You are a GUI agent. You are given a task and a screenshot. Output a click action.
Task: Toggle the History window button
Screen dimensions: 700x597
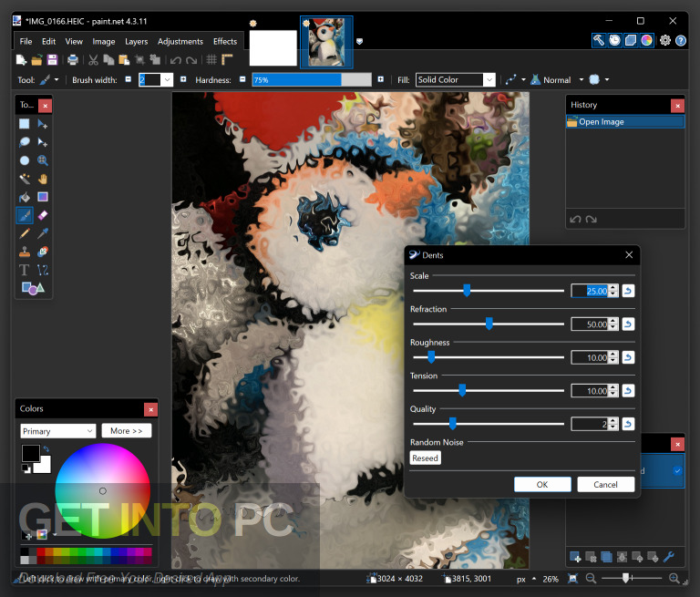tap(614, 41)
